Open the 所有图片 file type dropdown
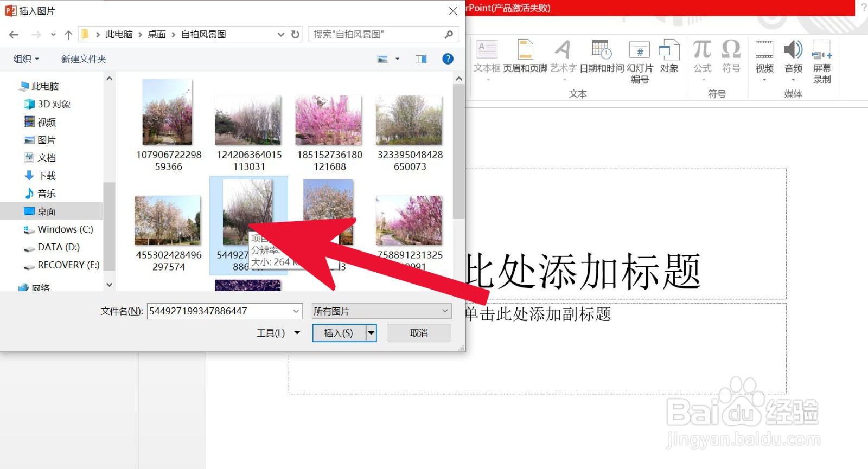868x469 pixels. pos(381,311)
